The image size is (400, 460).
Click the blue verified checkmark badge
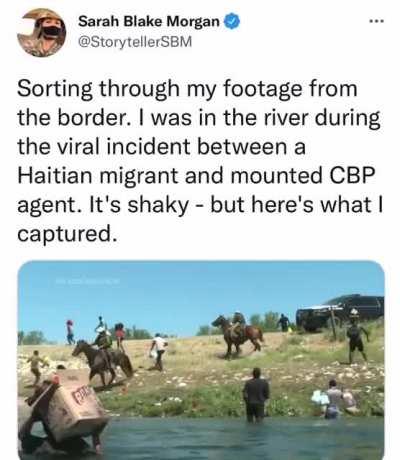pyautogui.click(x=232, y=21)
